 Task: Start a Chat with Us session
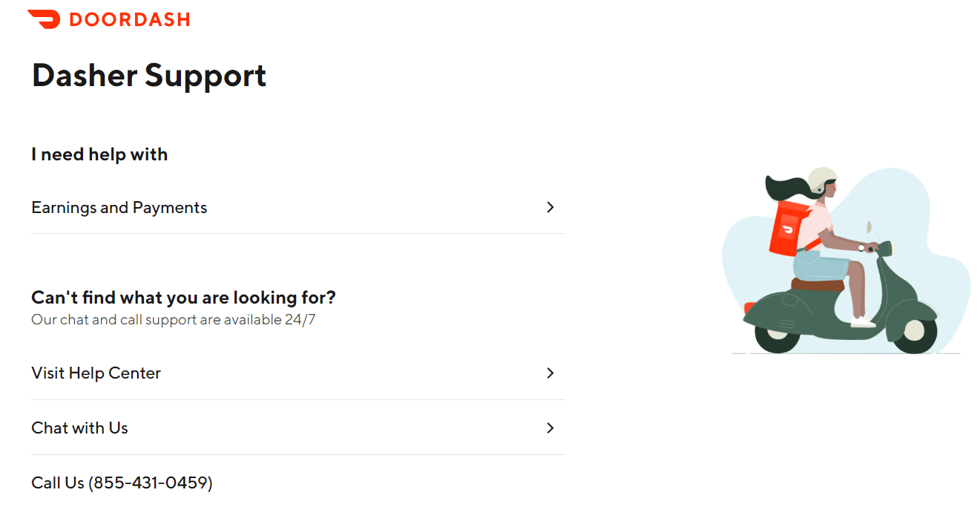[x=297, y=428]
